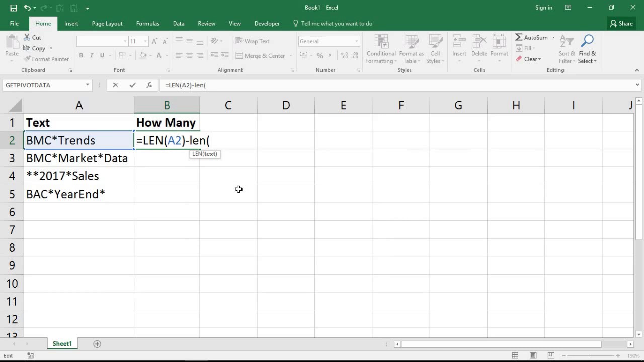The width and height of the screenshot is (644, 362).
Task: Open the fill color swatch
Action: 143,56
